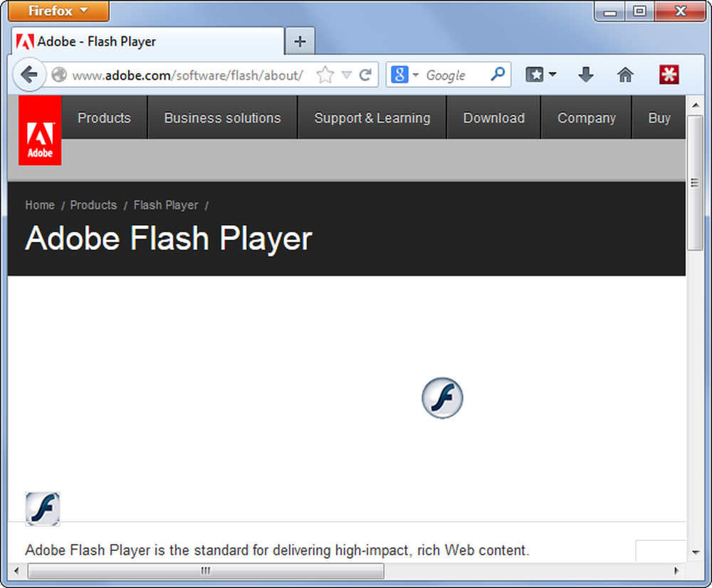
Task: Minimize the Firefox window
Action: 610,11
